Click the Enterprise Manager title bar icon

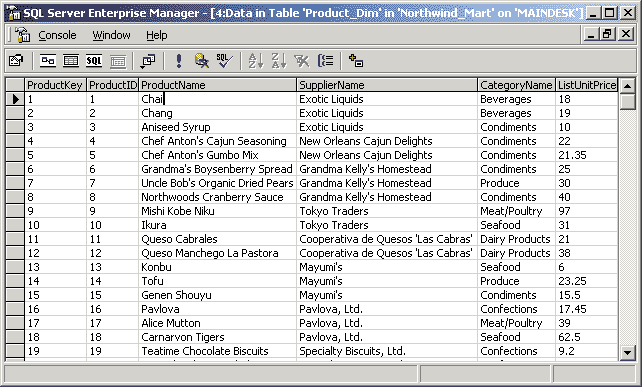click(14, 13)
